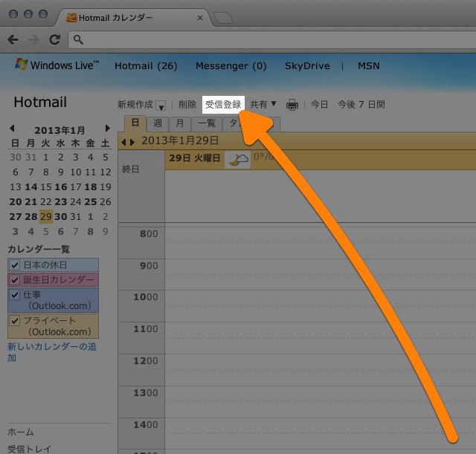476x454 pixels.
Task: Open MSN in the header
Action: [x=369, y=66]
